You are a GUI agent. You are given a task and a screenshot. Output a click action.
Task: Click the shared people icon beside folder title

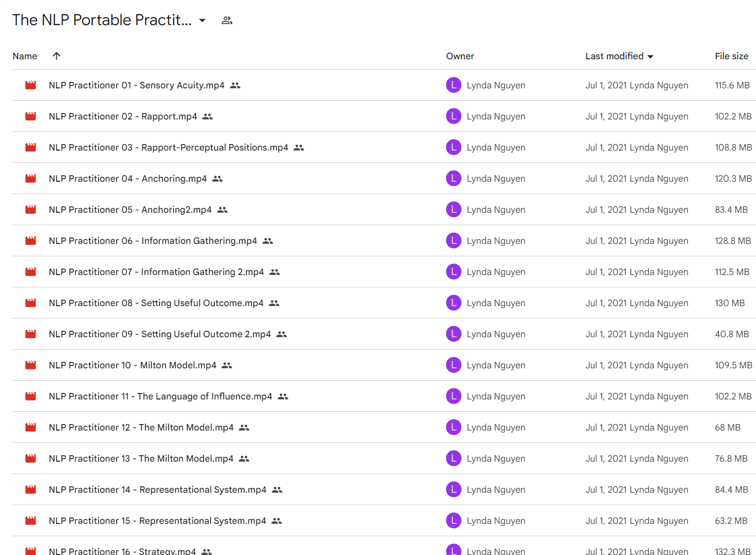click(x=227, y=20)
